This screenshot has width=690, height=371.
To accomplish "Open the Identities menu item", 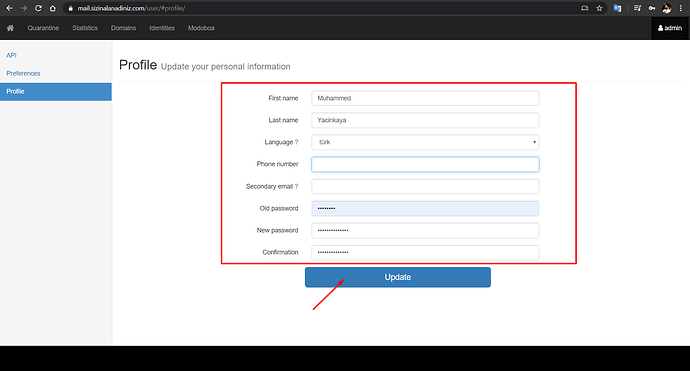I will tap(162, 28).
